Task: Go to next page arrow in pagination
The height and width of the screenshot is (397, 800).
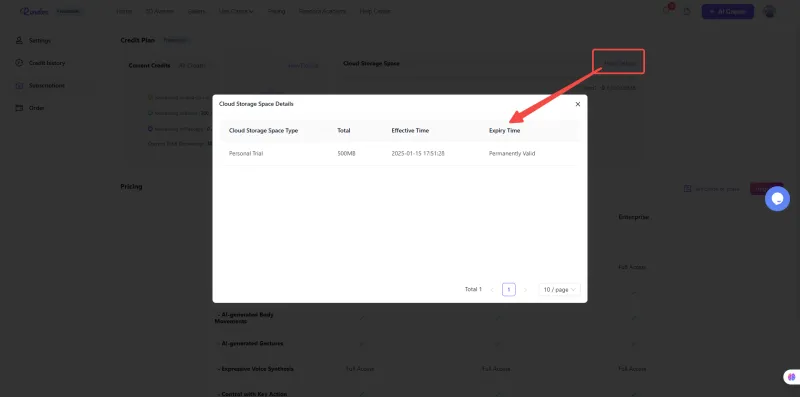Action: [x=526, y=290]
